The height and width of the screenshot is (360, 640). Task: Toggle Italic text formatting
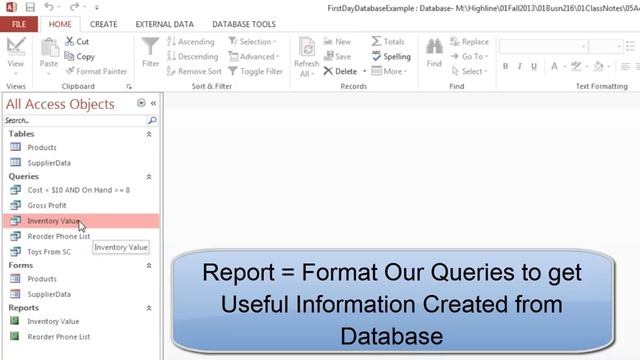[x=520, y=66]
